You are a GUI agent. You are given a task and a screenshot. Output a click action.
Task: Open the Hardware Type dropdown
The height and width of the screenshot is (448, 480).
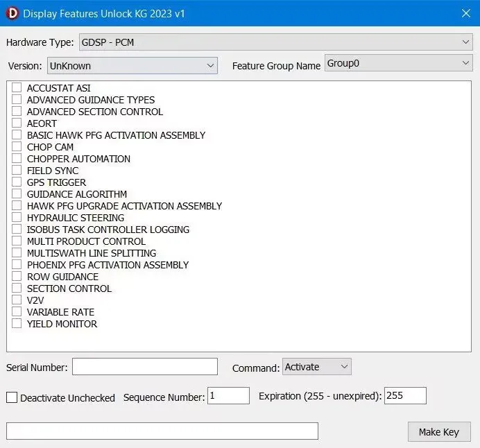pos(276,42)
